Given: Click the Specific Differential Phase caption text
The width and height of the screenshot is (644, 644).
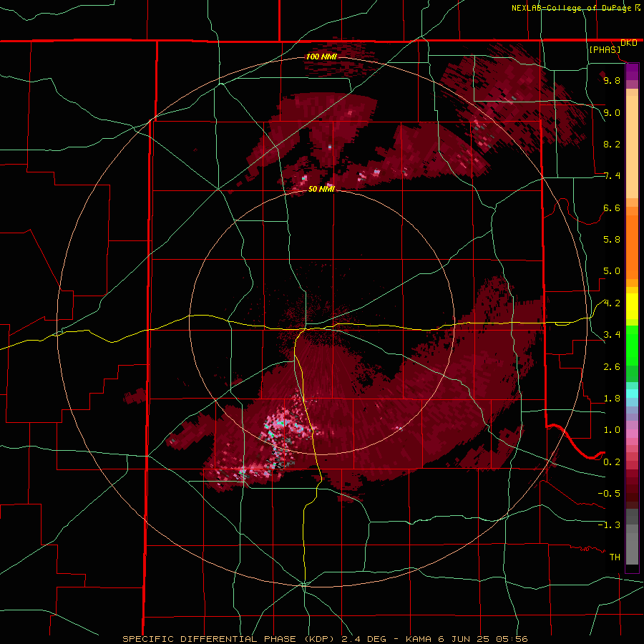Looking at the screenshot, I should (x=326, y=639).
